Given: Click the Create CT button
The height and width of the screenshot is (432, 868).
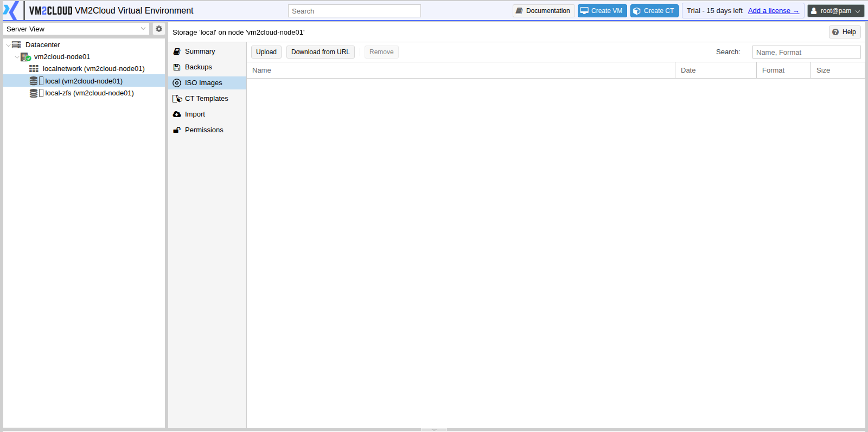Looking at the screenshot, I should click(654, 11).
